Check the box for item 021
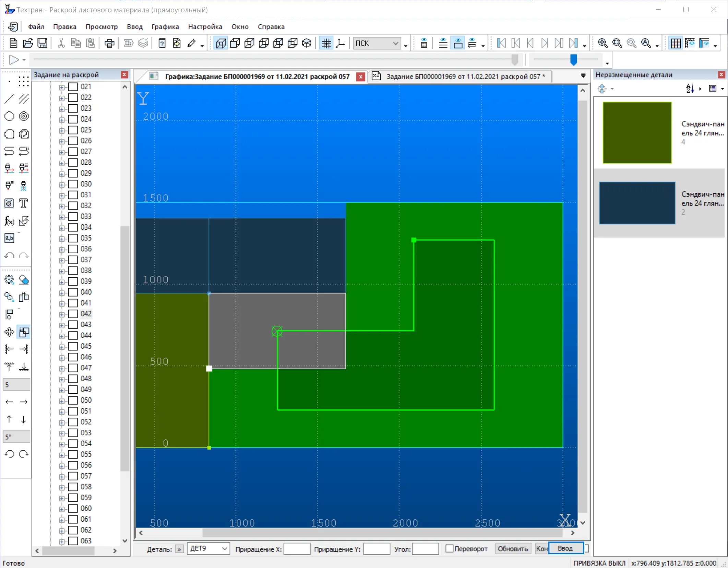The height and width of the screenshot is (568, 728). click(73, 87)
